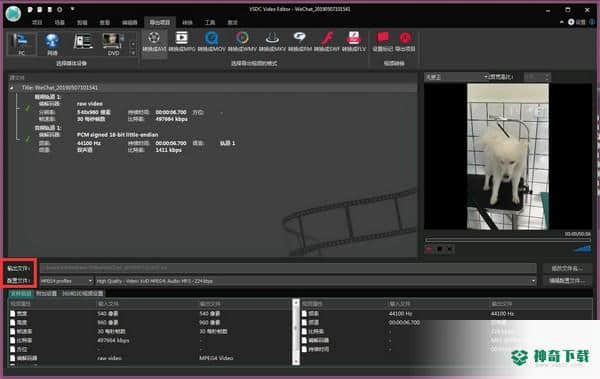Click the round VSDC application logo button
Image resolution: width=600 pixels, height=379 pixels.
tap(13, 14)
